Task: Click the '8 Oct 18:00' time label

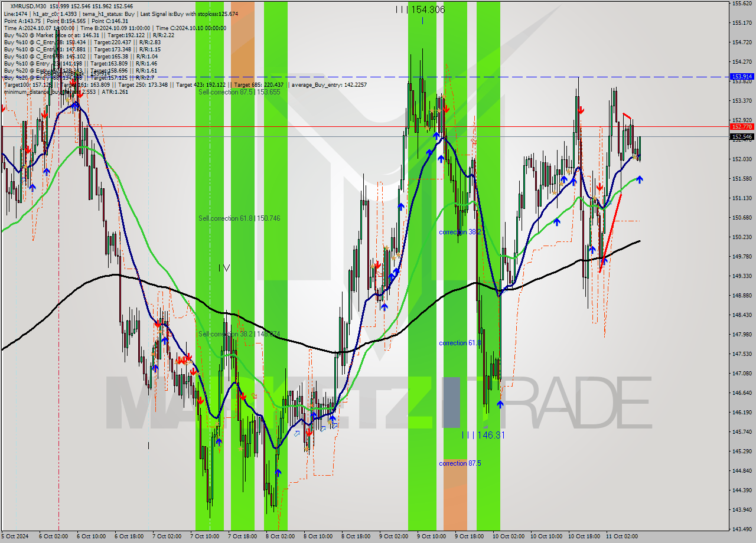Action: pos(356,537)
